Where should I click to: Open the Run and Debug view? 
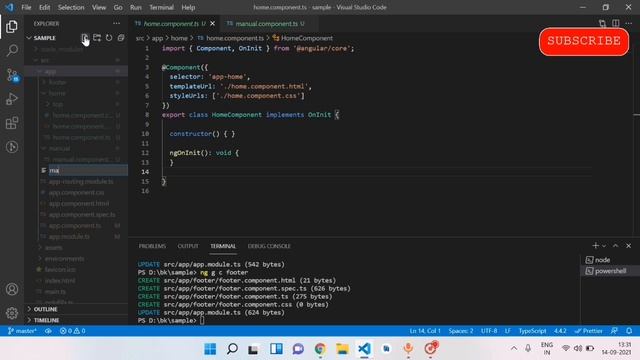click(12, 99)
